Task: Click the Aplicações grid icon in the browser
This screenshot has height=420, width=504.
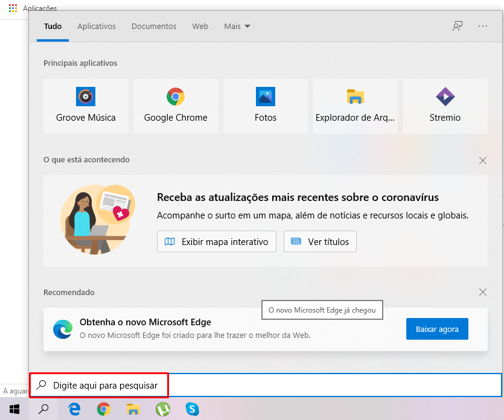Action: tap(13, 8)
